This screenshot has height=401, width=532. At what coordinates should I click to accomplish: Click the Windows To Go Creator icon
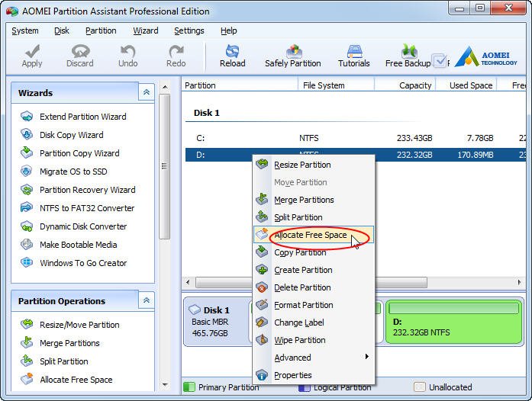tap(27, 262)
